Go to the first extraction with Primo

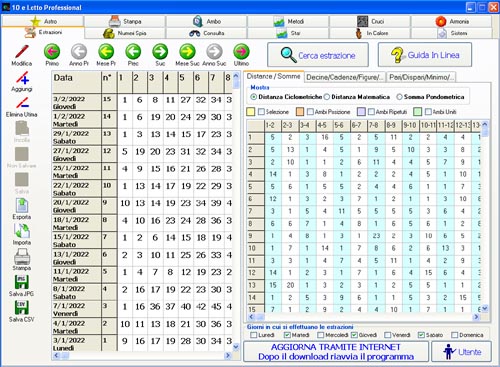click(x=52, y=52)
